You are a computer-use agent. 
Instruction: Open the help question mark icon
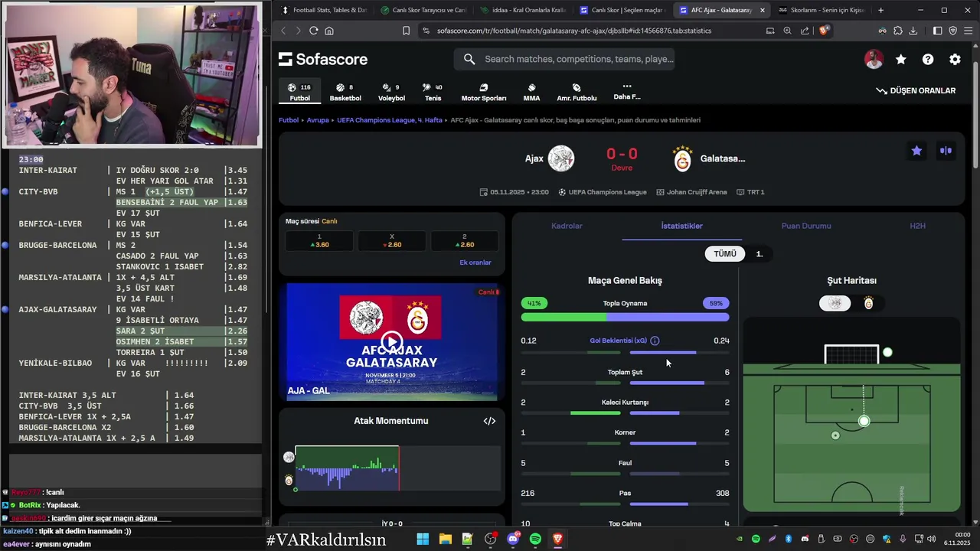[x=928, y=59]
